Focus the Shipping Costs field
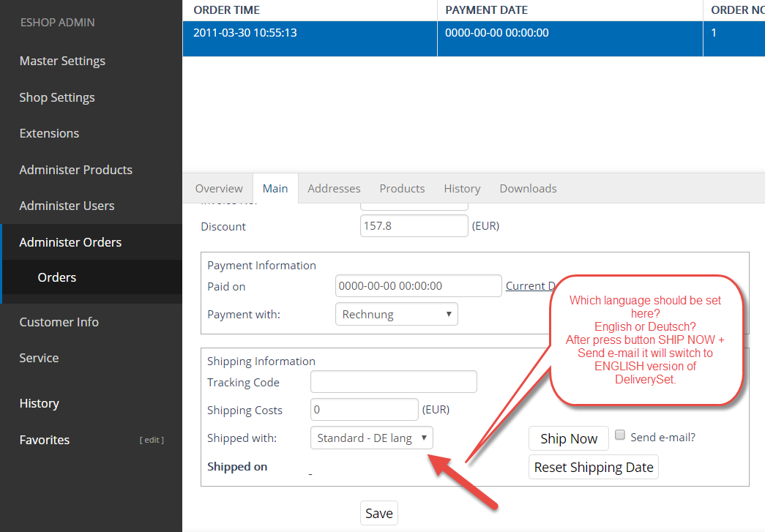 tap(364, 410)
